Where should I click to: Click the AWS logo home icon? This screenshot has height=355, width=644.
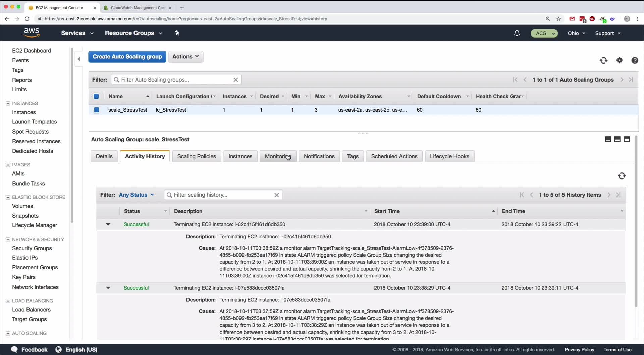32,33
